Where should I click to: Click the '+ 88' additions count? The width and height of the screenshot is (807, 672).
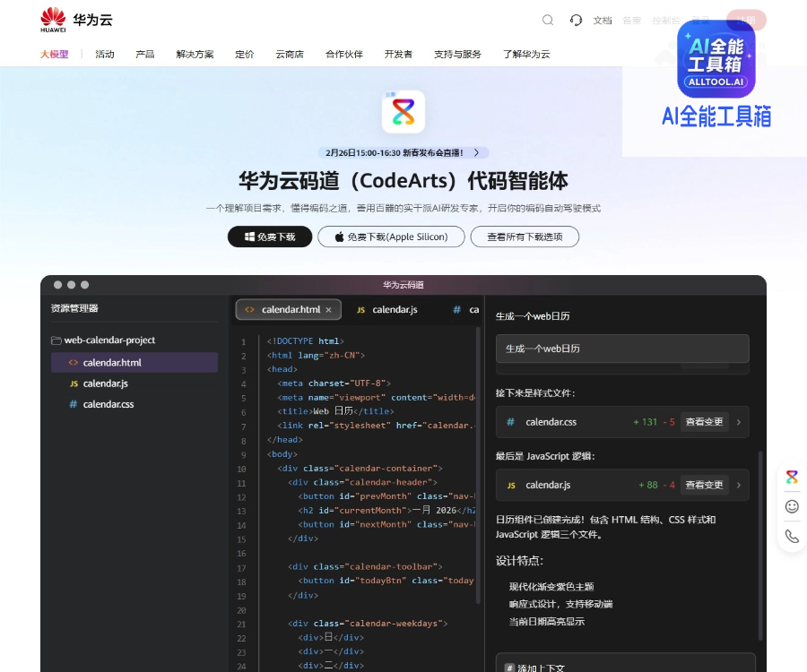click(x=648, y=485)
